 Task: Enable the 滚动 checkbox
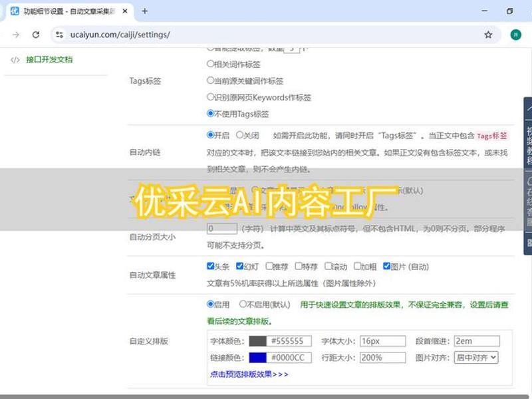point(328,266)
